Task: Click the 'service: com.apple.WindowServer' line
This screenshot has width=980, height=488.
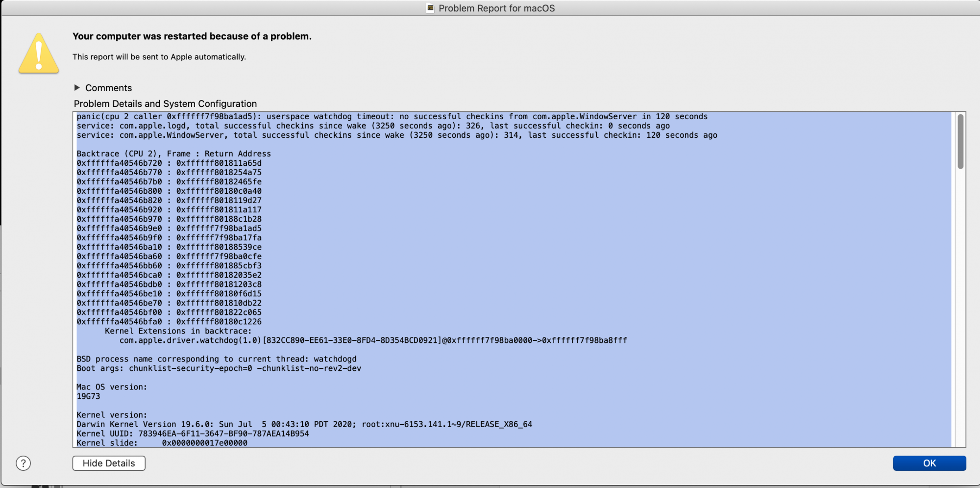Action: [x=397, y=135]
